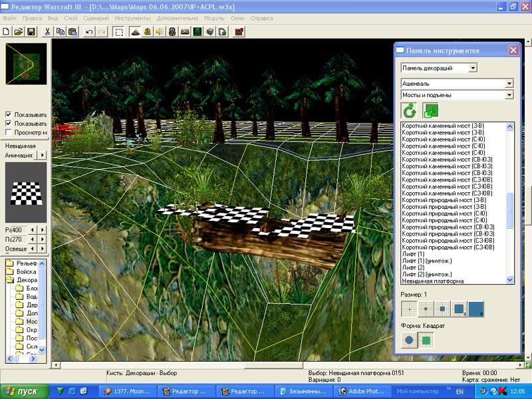Save the map with the floppy disk icon
532x399 pixels.
tap(31, 32)
